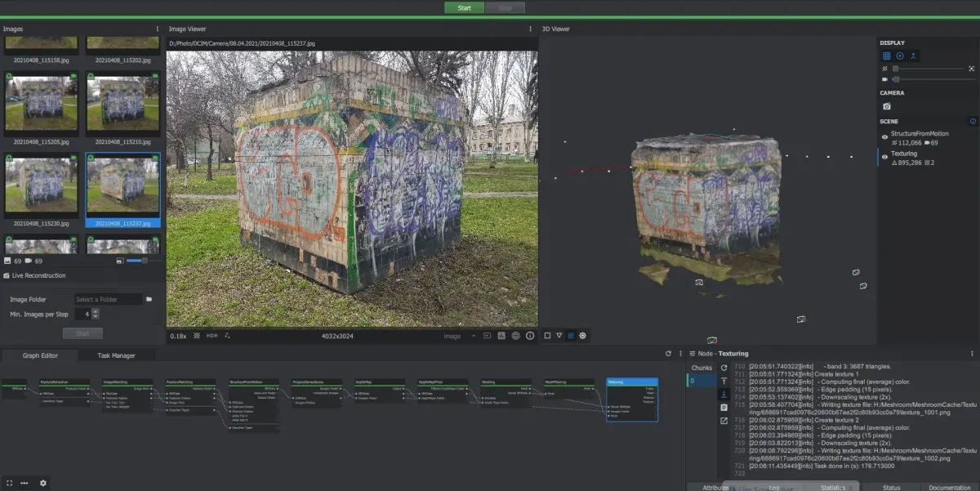980x491 pixels.
Task: Click the Scene info icon
Action: (973, 121)
